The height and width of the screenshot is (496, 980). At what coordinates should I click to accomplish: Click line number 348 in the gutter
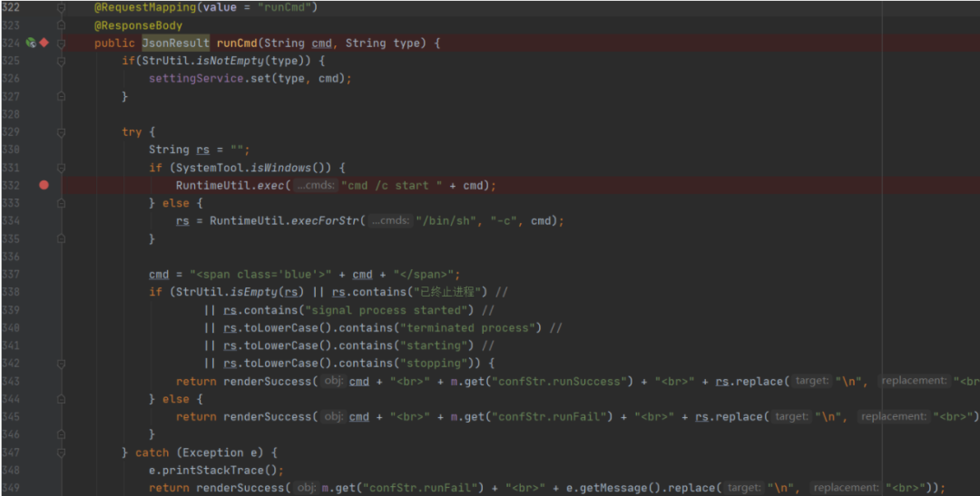click(x=11, y=470)
